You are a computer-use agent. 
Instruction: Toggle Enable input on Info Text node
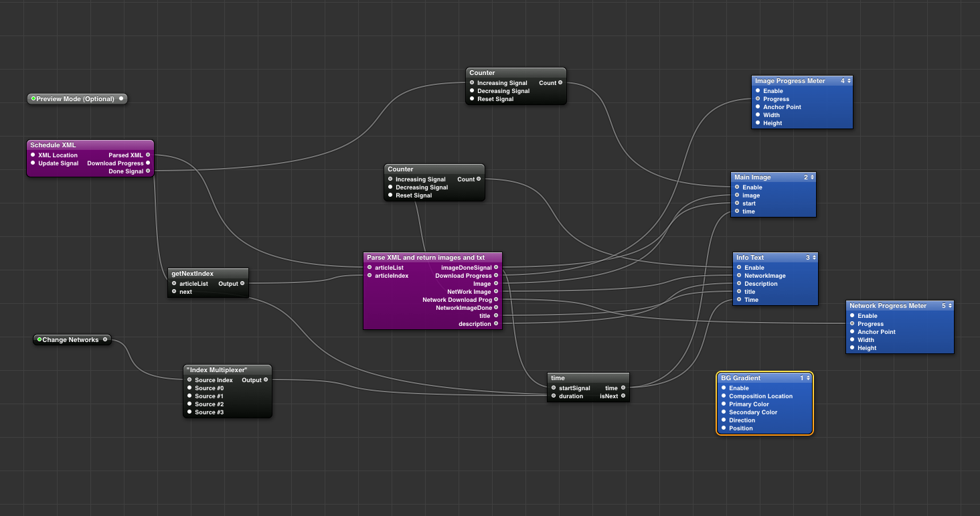point(739,268)
